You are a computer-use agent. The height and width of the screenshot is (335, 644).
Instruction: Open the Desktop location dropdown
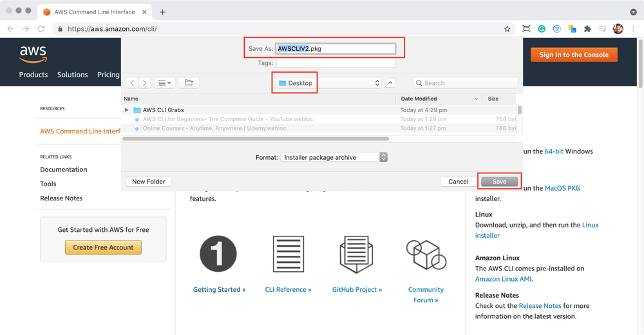click(x=328, y=83)
